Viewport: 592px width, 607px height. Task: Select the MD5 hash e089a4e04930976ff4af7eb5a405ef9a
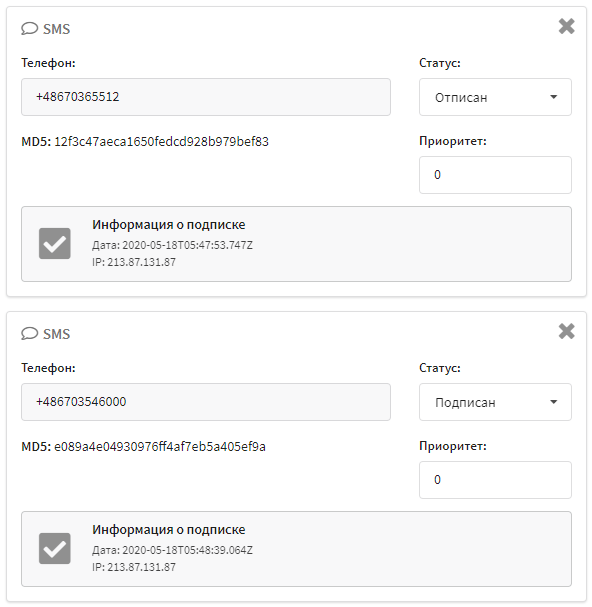[x=160, y=447]
